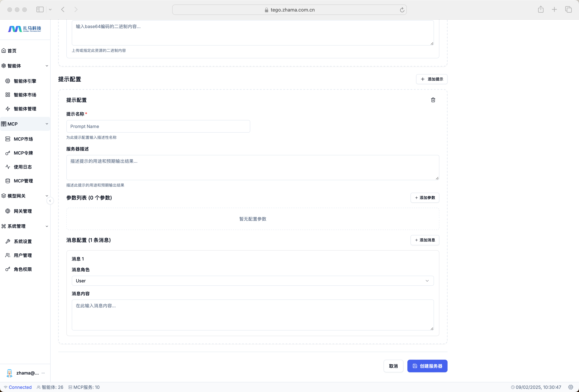The height and width of the screenshot is (392, 579).
Task: Open the 消息角色 User dropdown
Action: (252, 281)
